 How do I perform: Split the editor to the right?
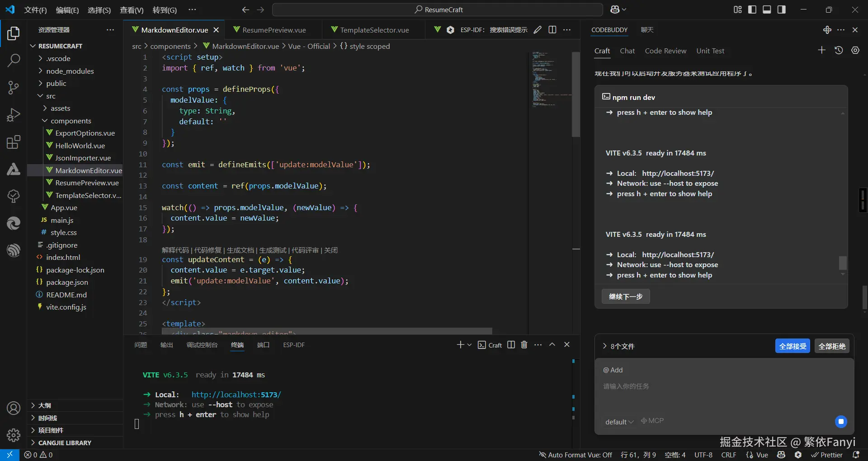(x=552, y=30)
